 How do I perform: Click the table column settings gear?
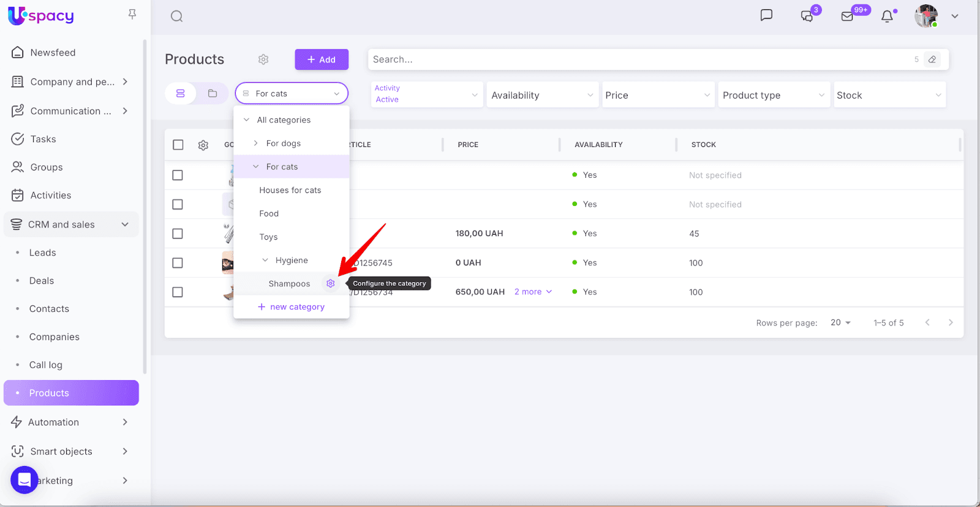coord(203,145)
